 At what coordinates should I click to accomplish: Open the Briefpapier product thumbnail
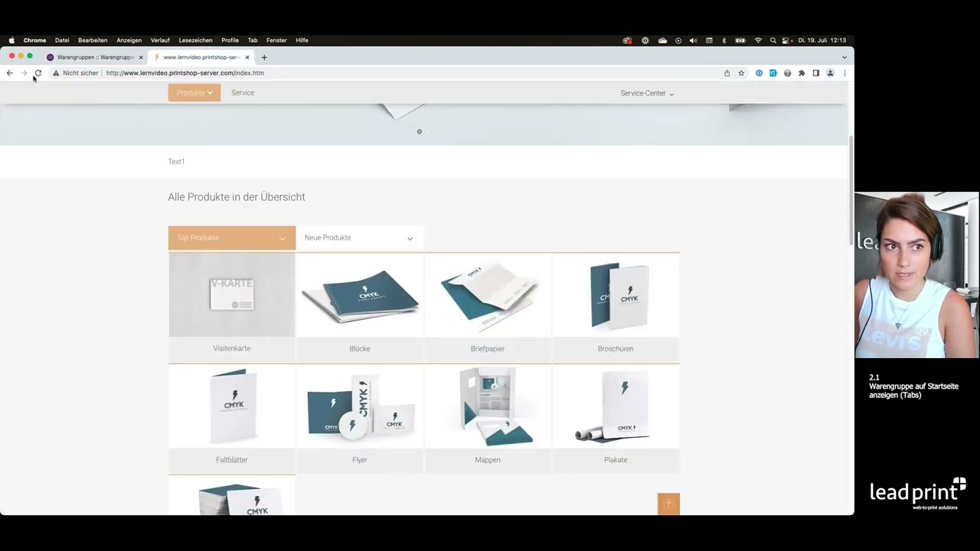click(x=488, y=295)
